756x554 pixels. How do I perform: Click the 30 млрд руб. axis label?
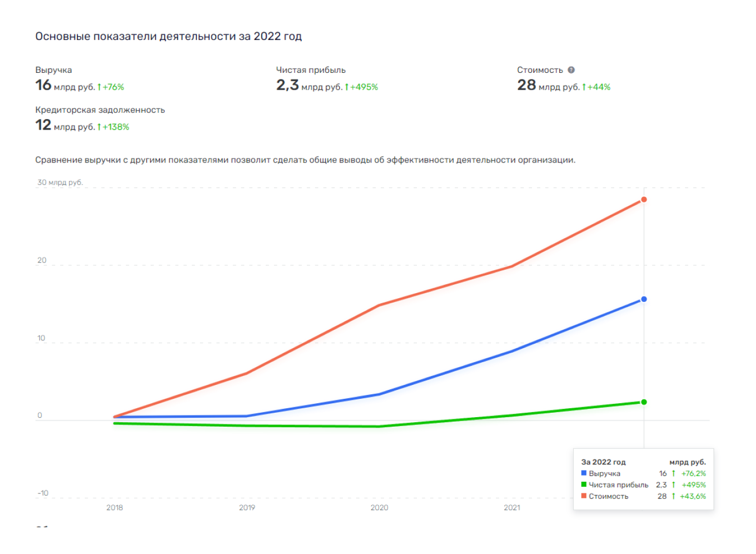[x=60, y=182]
